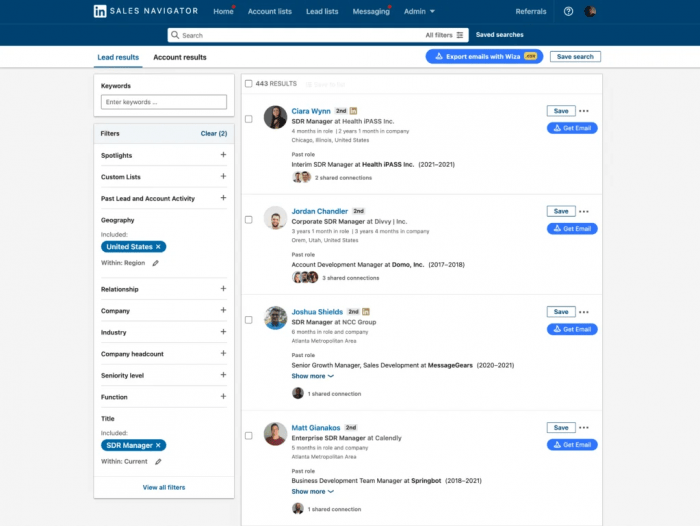Open Jordan Chandler's profile photo
Viewport: 700px width, 526px height.
click(275, 218)
